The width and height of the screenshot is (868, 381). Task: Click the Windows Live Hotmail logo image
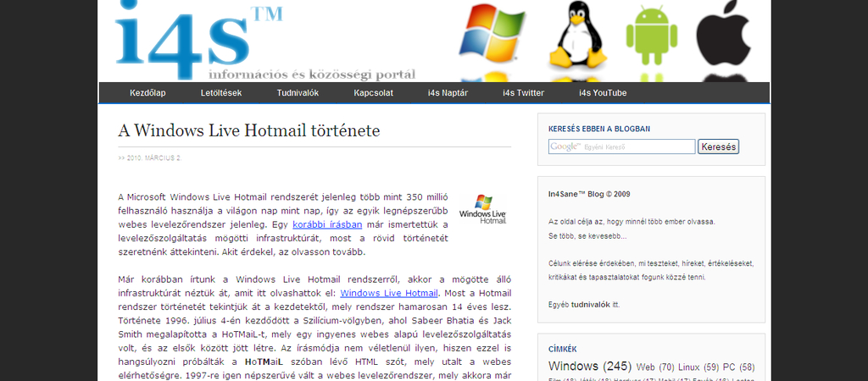(x=482, y=209)
